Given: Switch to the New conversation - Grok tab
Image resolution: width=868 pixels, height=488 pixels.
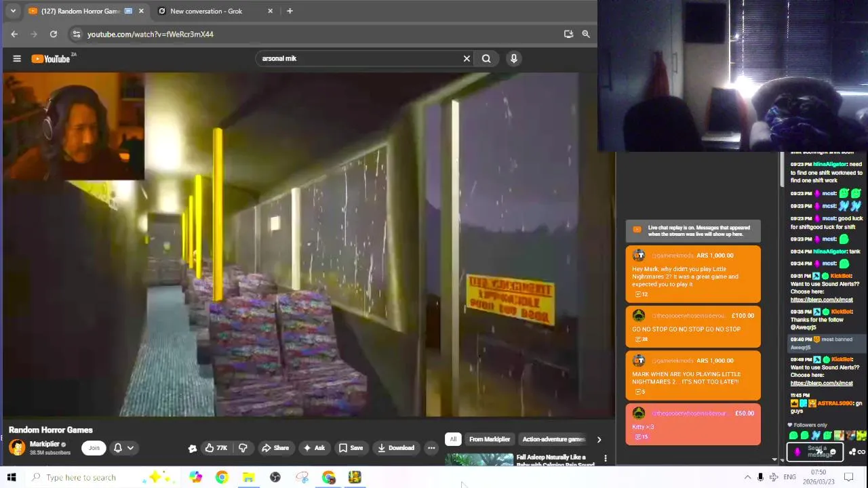Looking at the screenshot, I should tap(206, 11).
